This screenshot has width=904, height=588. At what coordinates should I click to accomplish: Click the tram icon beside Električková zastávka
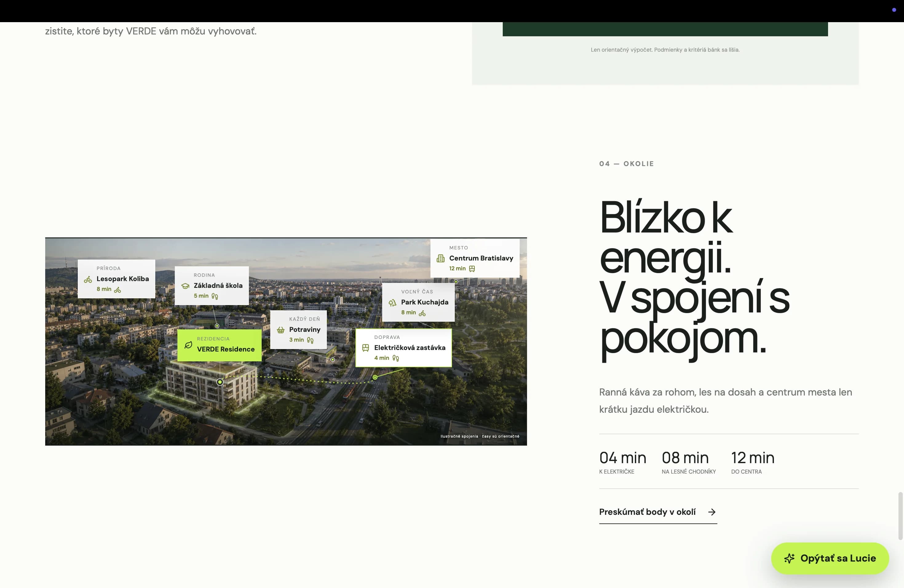365,348
